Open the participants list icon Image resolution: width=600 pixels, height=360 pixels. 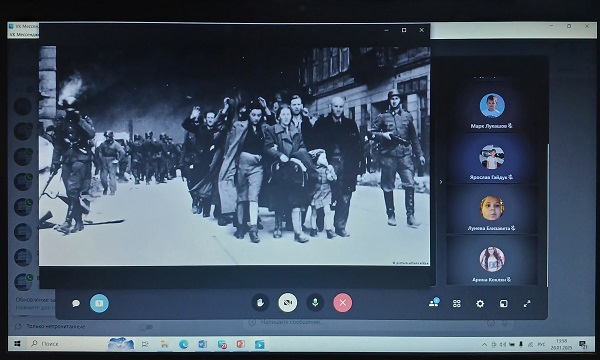point(434,303)
